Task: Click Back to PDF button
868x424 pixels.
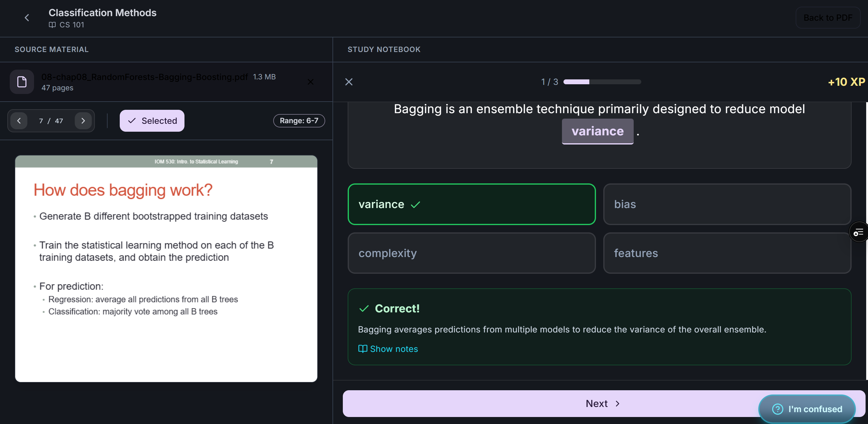Action: click(828, 18)
